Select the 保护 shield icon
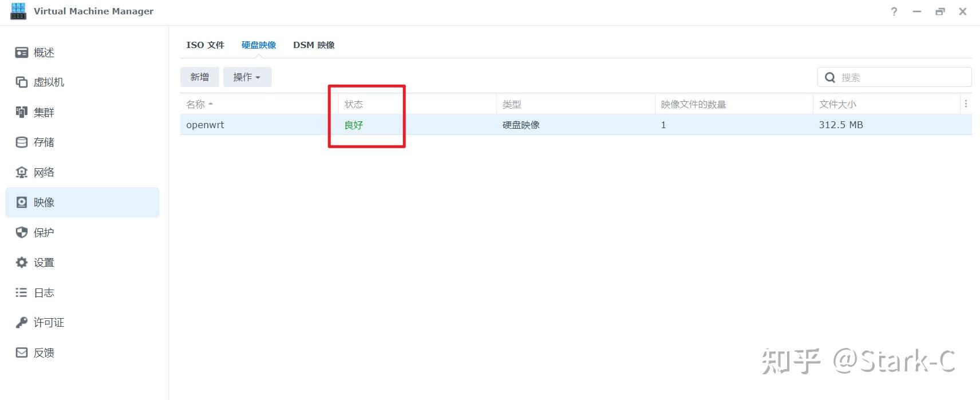980x400 pixels. coord(22,232)
